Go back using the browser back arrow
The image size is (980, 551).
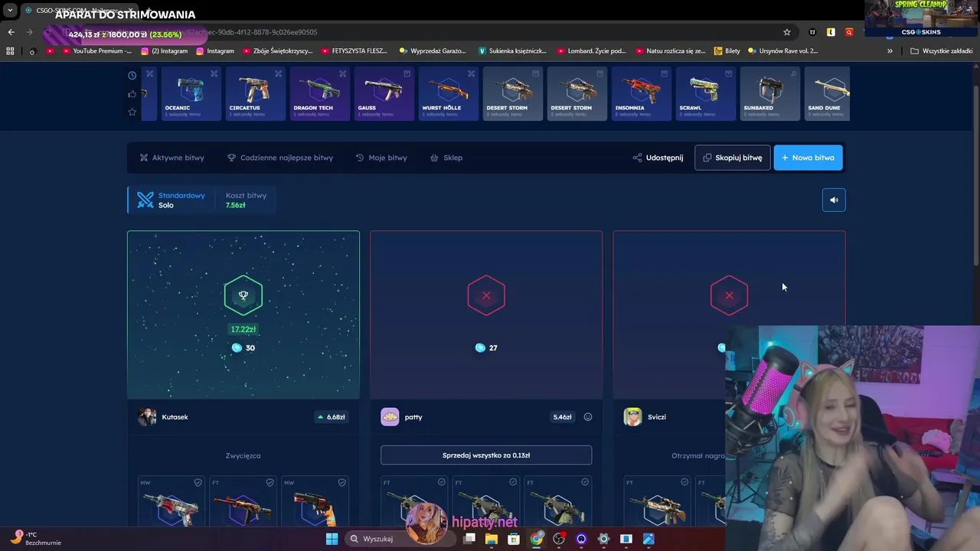tap(11, 32)
